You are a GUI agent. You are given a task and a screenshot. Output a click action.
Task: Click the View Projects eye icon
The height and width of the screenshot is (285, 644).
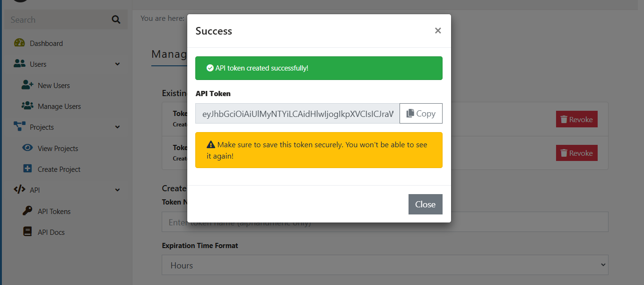[x=27, y=148]
